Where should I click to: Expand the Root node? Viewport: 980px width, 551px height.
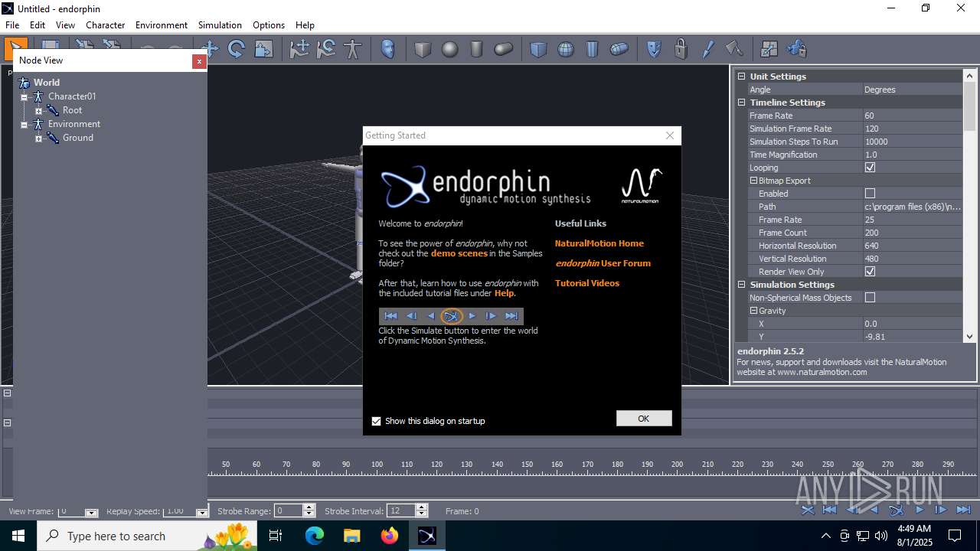pos(38,111)
